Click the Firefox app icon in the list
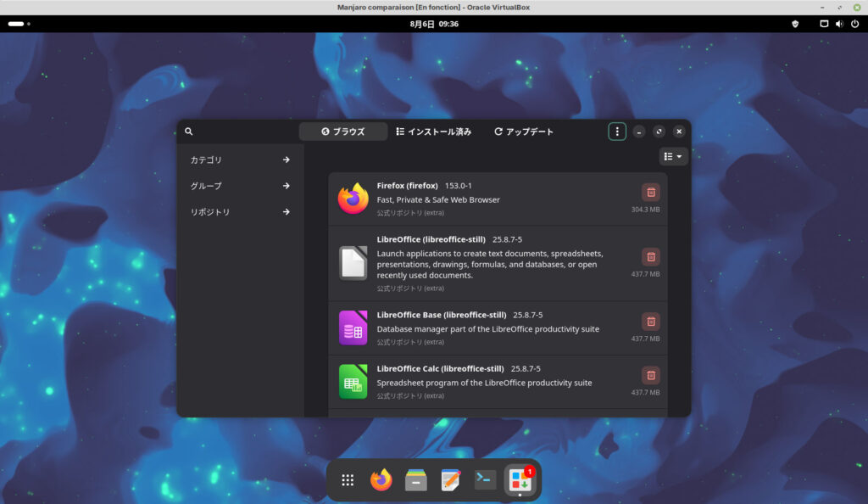The height and width of the screenshot is (504, 868). (353, 199)
